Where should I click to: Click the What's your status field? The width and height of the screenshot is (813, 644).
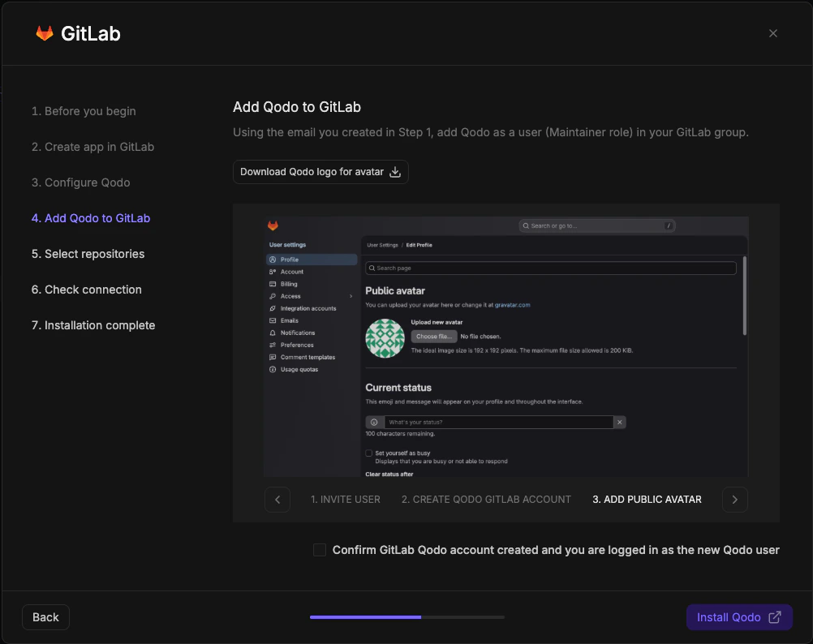pos(499,423)
